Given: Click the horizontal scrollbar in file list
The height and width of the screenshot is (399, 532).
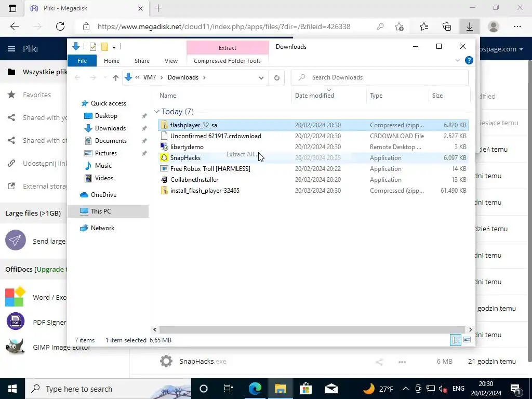Looking at the screenshot, I should 312,329.
